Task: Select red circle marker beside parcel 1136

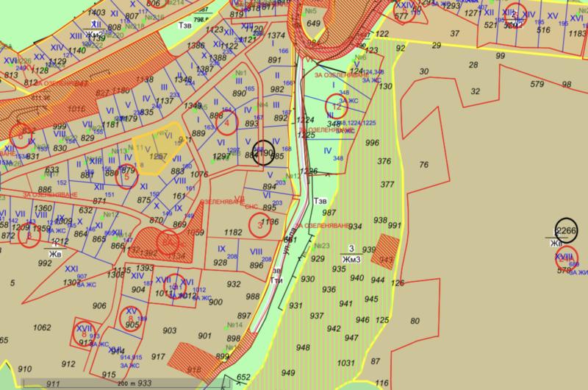Action: point(261,226)
